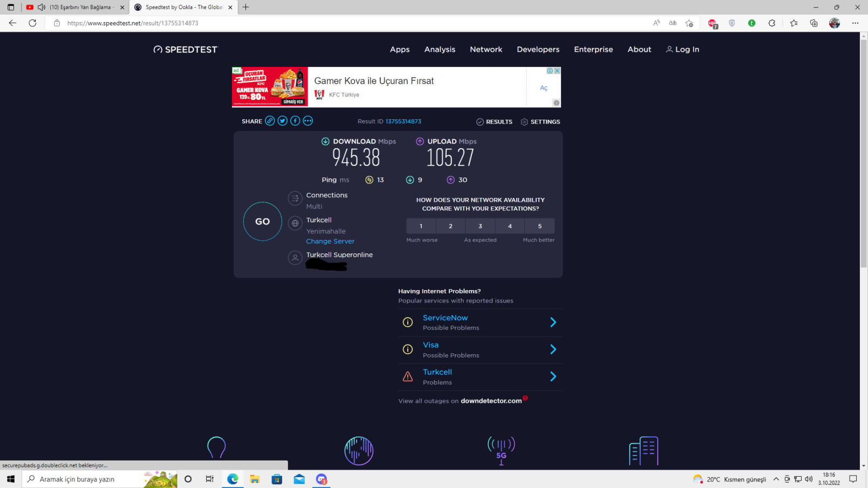Click the Connections icon
This screenshot has height=488, width=868.
point(295,198)
